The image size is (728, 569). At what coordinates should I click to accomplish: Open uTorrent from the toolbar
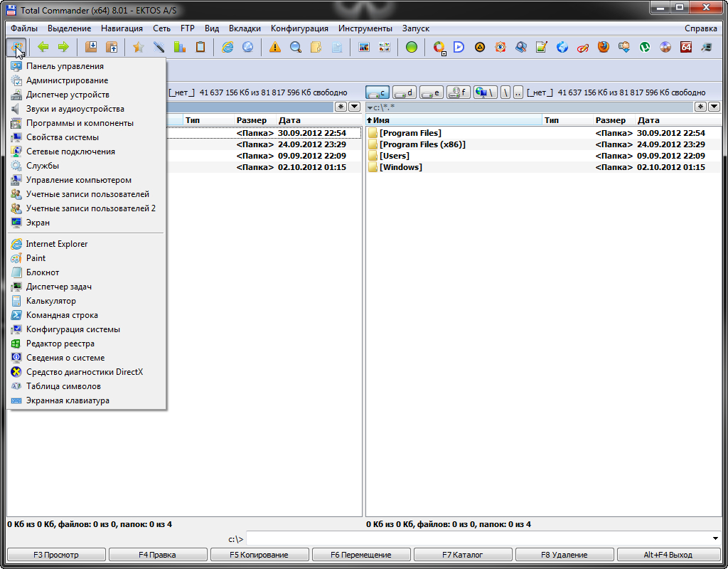645,47
